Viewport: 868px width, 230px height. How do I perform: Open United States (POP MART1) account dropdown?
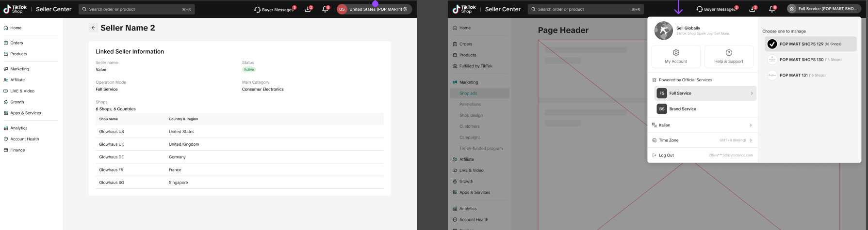tap(375, 9)
